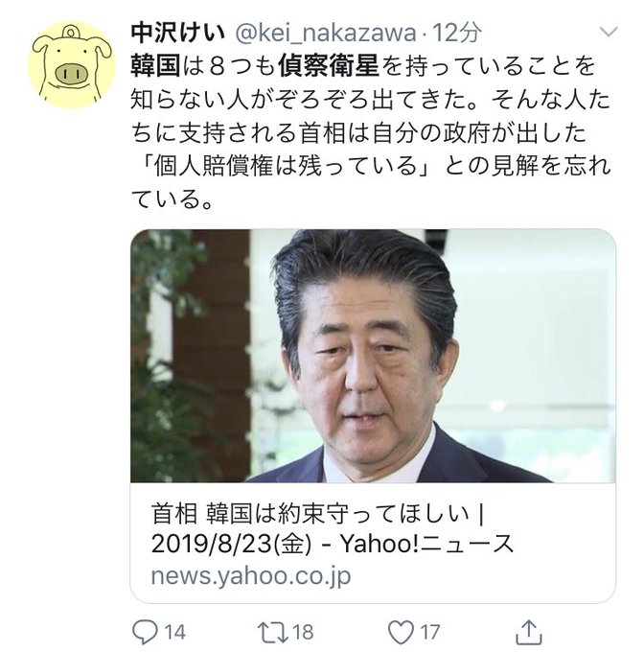Viewport: 644px width, 652px height.
Task: Open the prime minister card photo
Action: pos(373,356)
